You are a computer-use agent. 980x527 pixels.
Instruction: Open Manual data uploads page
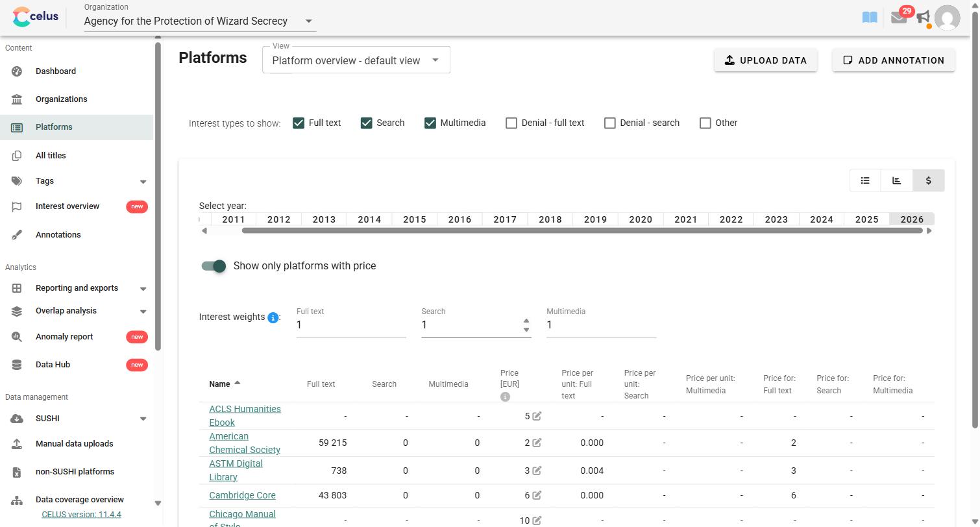74,444
